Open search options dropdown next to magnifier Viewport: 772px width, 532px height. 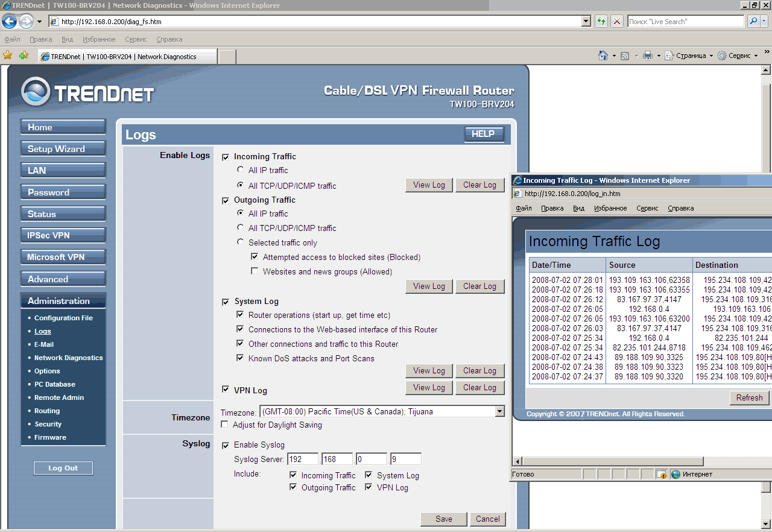pyautogui.click(x=765, y=22)
